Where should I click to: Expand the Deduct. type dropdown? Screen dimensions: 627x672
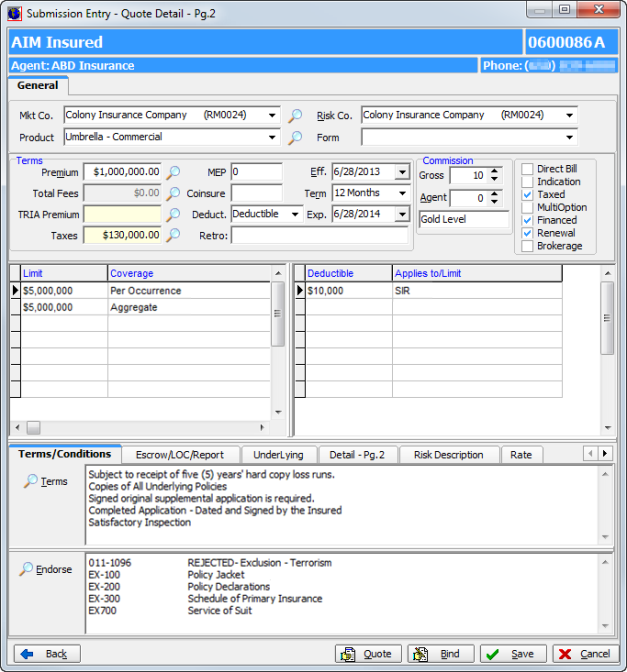click(295, 214)
